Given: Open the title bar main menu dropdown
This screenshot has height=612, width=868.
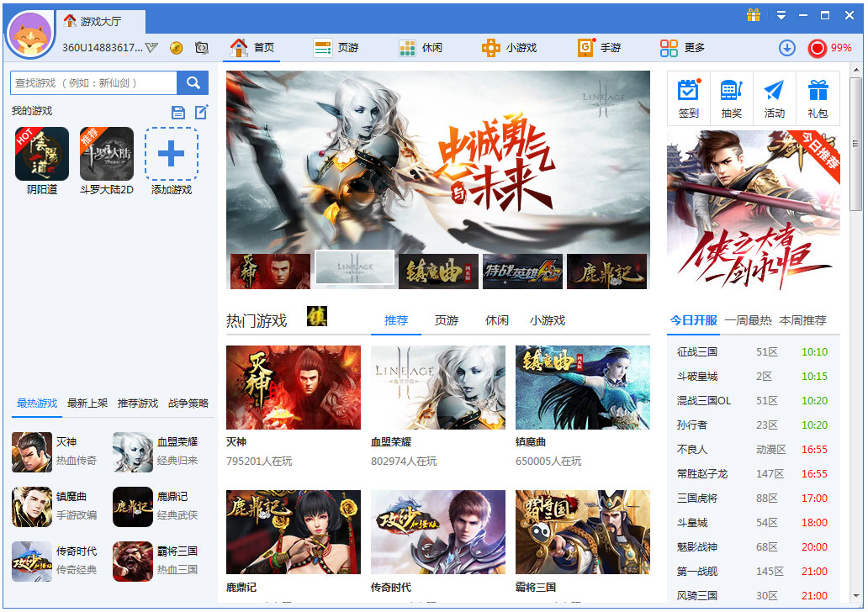Looking at the screenshot, I should (781, 15).
